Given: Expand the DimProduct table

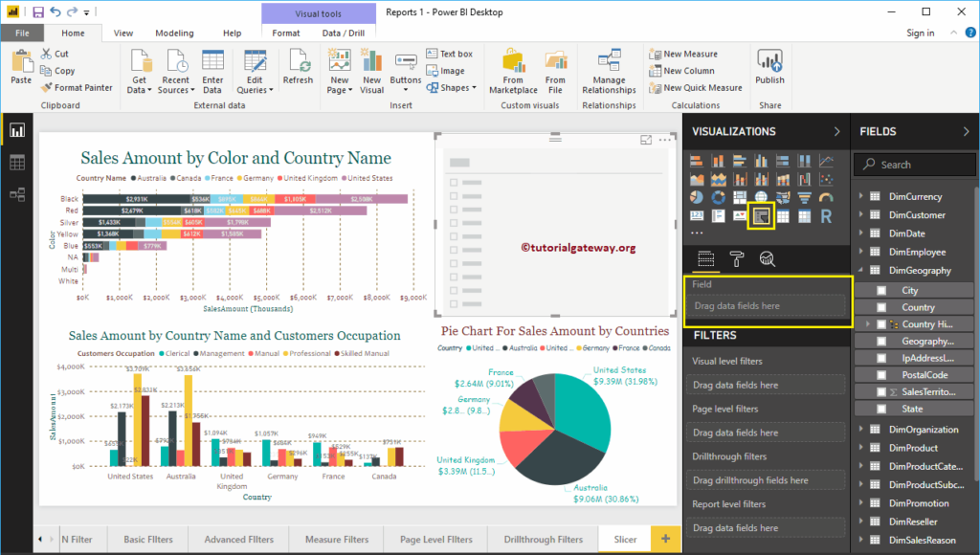Looking at the screenshot, I should tap(861, 448).
